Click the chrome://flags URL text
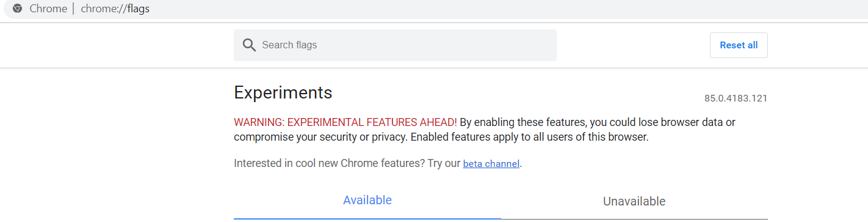 coord(115,9)
